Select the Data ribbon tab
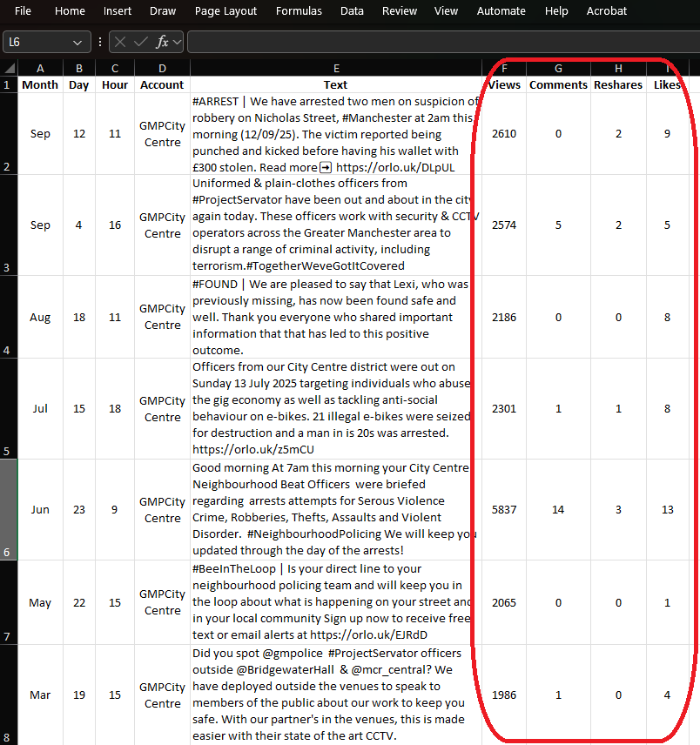 pos(352,11)
